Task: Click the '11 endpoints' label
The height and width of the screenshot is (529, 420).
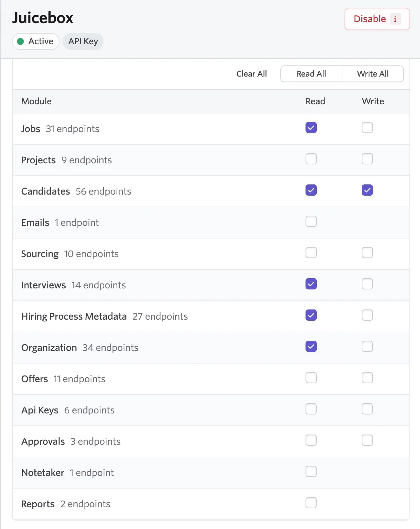Action: click(80, 379)
